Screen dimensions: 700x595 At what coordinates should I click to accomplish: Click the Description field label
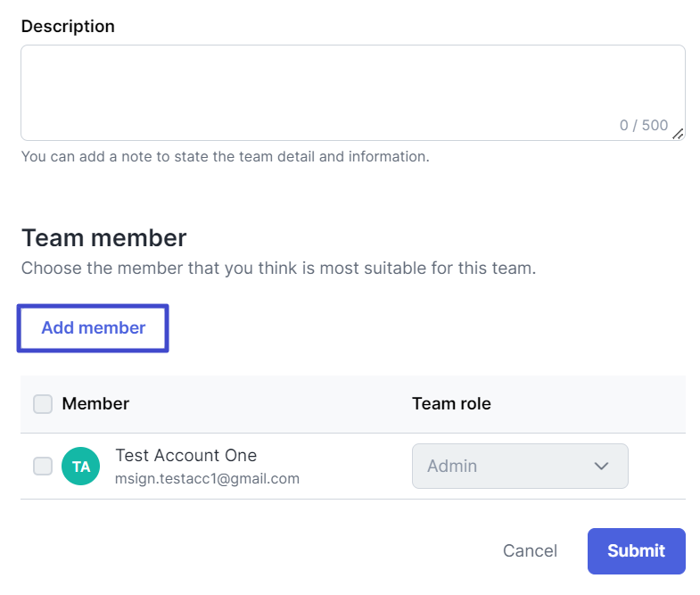[x=68, y=27]
